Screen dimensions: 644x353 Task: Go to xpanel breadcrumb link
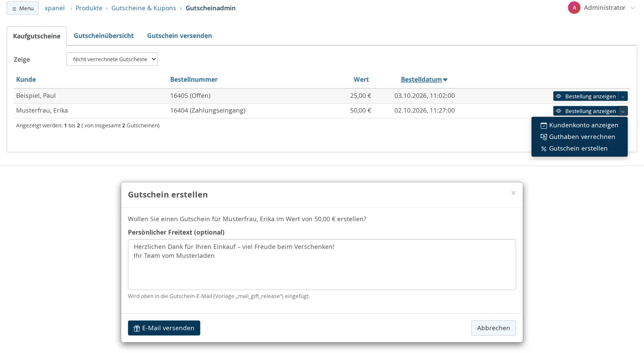tap(55, 8)
